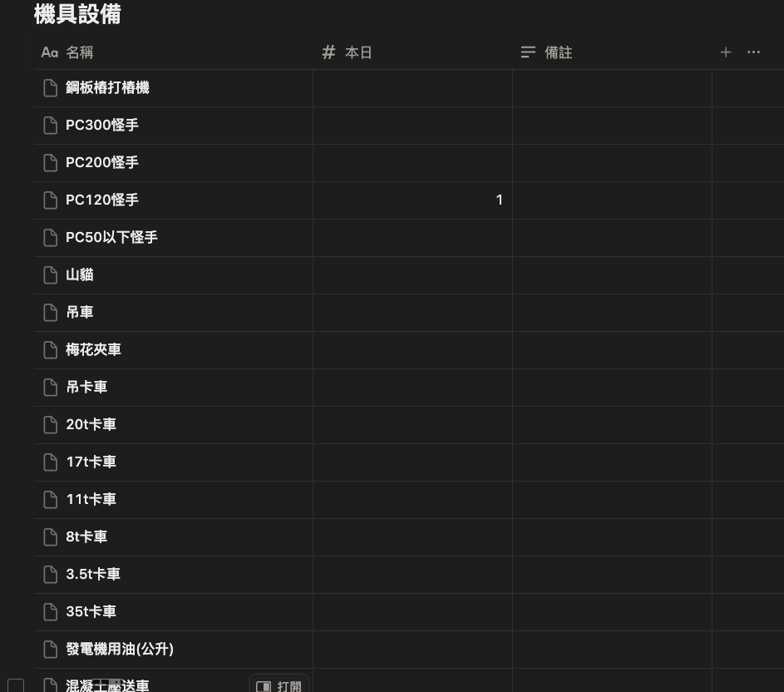Click the page icon for 11t卡車
This screenshot has height=692, width=784.
coord(51,499)
